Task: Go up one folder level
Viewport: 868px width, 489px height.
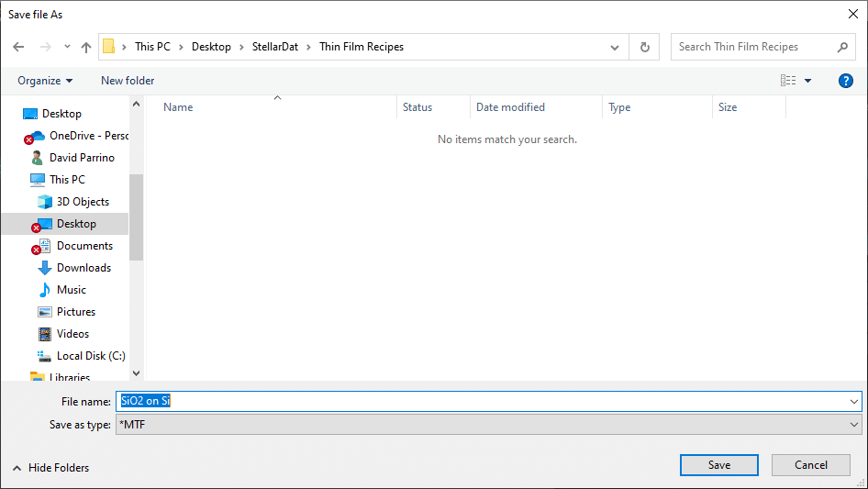Action: tap(86, 47)
